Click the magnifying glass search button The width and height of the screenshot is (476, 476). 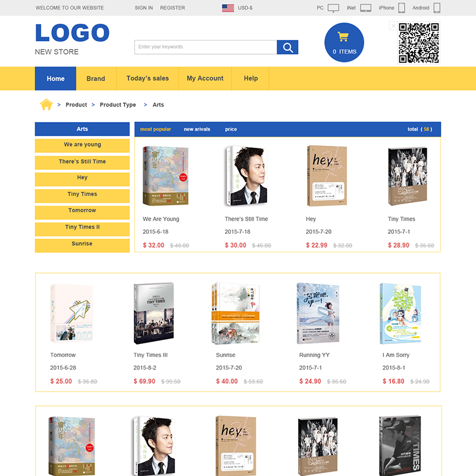[x=287, y=48]
